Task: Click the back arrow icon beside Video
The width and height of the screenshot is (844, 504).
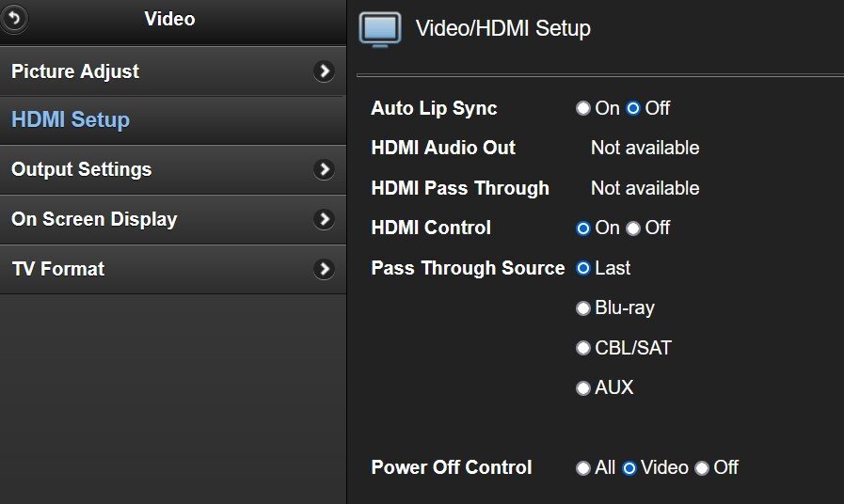Action: pos(14,19)
